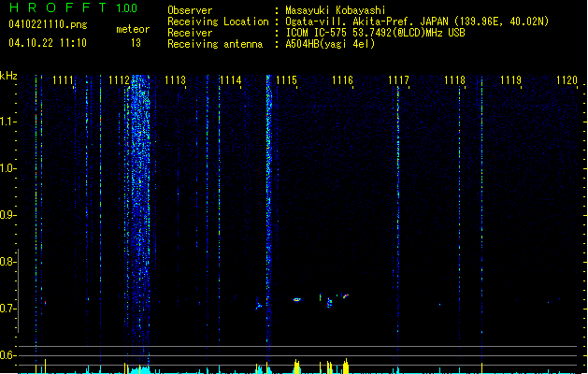Click time marker 1115
This screenshot has width=588, height=374.
tap(286, 80)
